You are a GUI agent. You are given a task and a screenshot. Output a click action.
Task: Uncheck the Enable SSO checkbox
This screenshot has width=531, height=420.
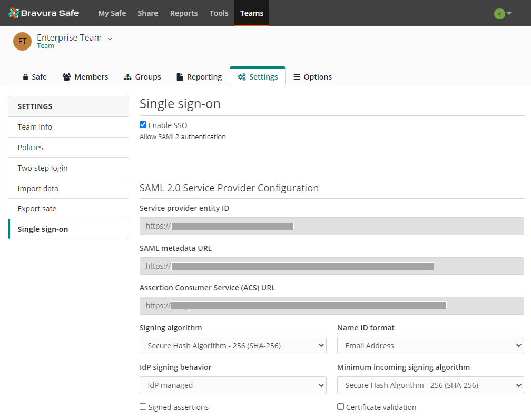click(x=143, y=125)
